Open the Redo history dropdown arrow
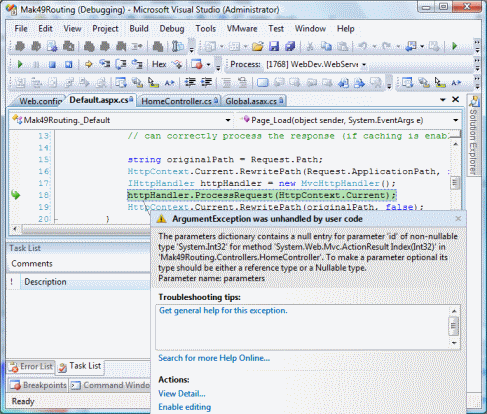 click(398, 46)
